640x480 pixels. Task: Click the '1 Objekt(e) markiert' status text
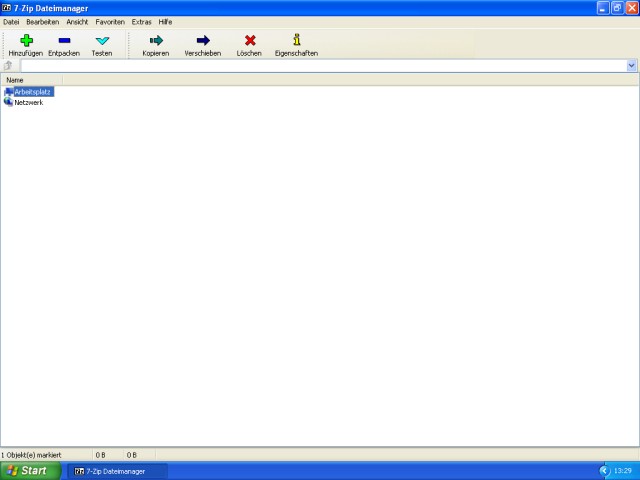click(31, 455)
